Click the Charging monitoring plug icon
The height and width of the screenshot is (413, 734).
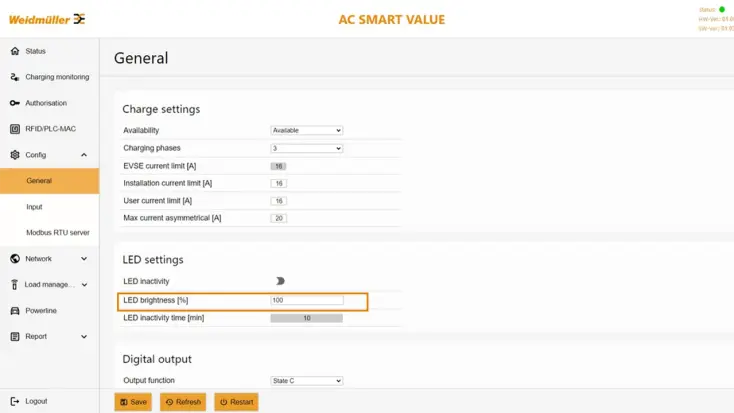(15, 77)
